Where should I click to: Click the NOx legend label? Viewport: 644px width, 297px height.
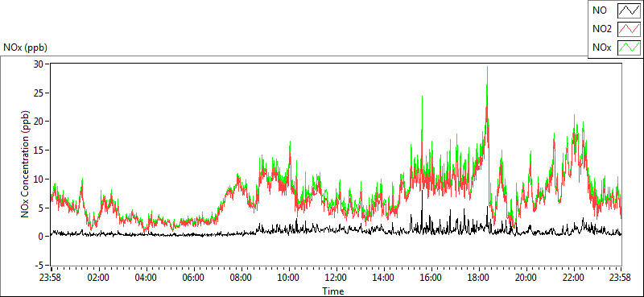601,48
